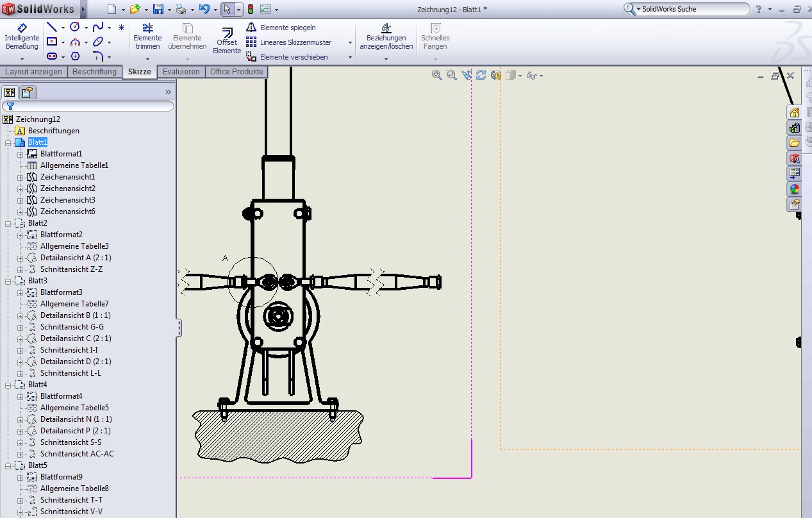
Task: Click the FeatureManager filter field
Action: click(x=88, y=106)
